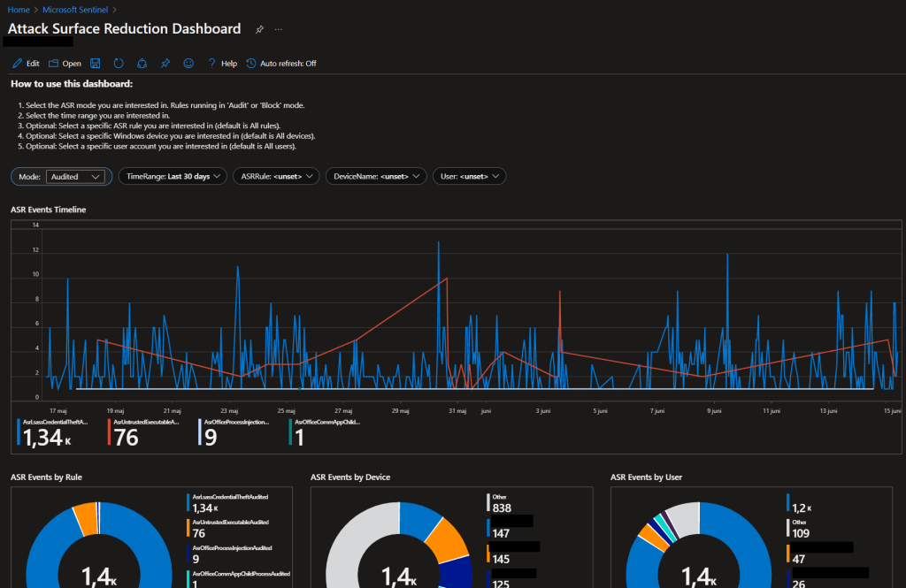Screen dimensions: 906x588
Task: Refresh the dashboard with the circular arrow icon
Action: tap(118, 64)
